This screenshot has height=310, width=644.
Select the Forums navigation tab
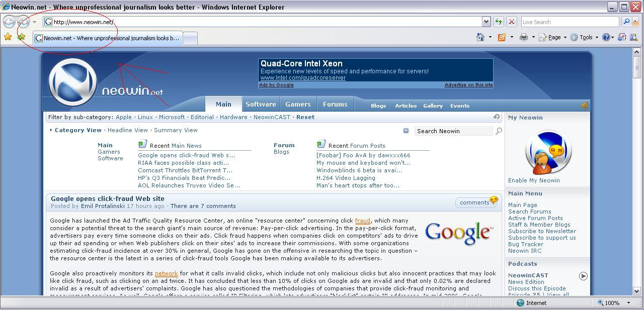335,104
